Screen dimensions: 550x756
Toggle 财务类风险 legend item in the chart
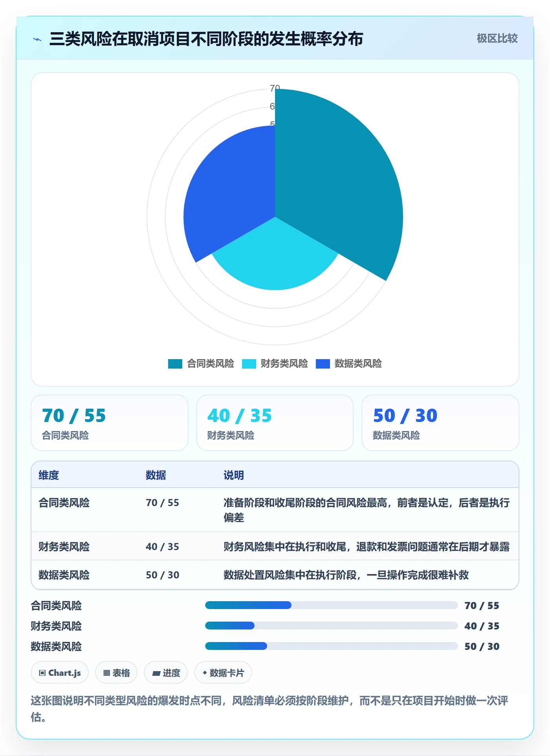pyautogui.click(x=275, y=363)
